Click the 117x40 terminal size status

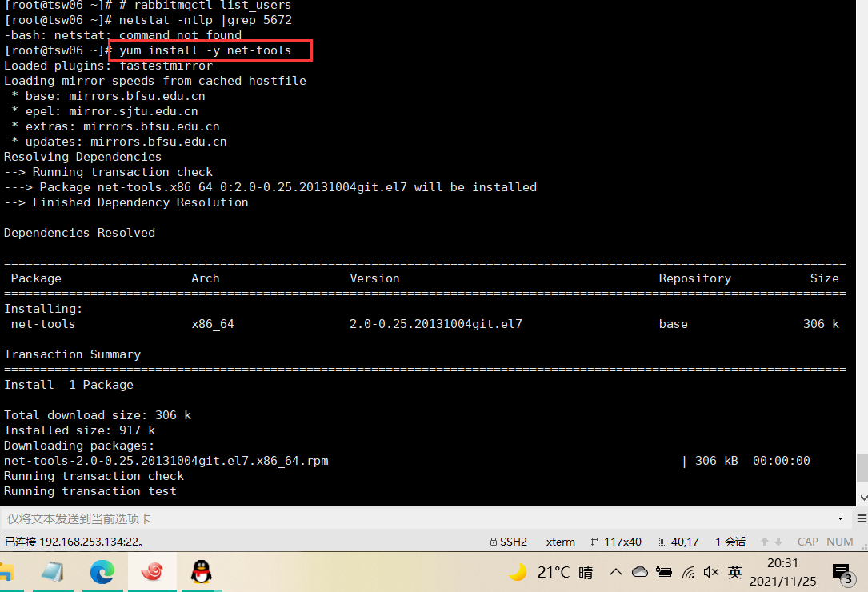tap(616, 542)
